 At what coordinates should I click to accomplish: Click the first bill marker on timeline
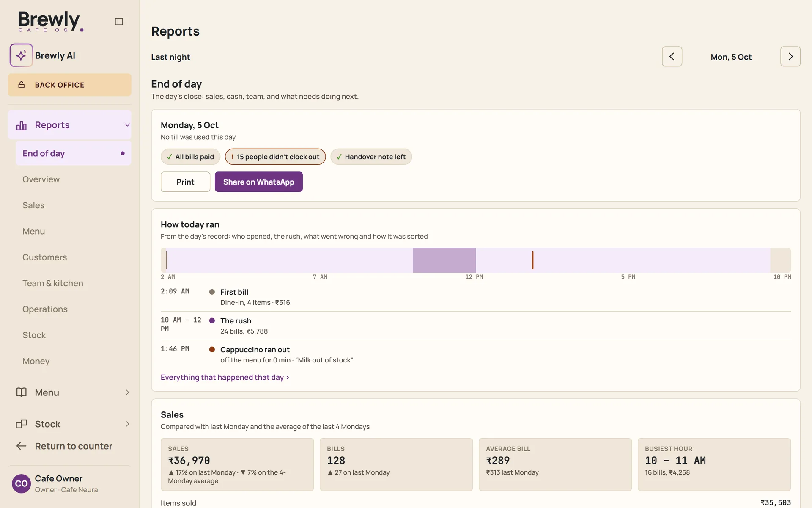[x=167, y=260]
